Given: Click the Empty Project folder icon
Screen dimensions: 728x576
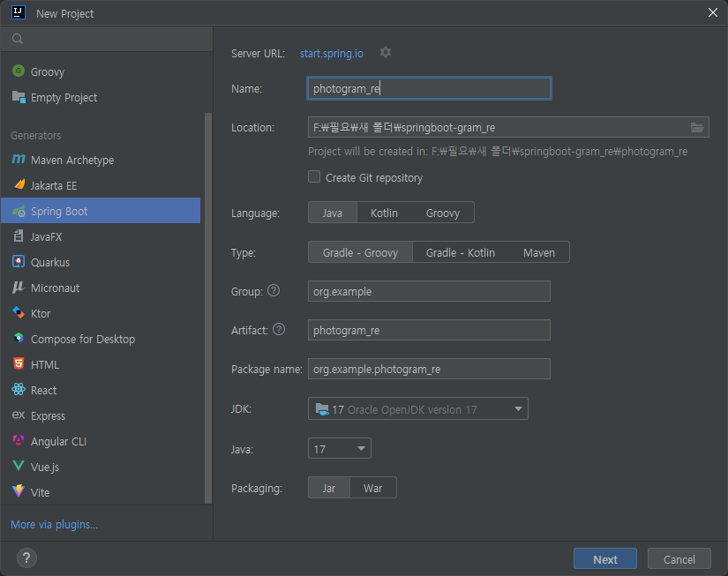Looking at the screenshot, I should pyautogui.click(x=19, y=97).
